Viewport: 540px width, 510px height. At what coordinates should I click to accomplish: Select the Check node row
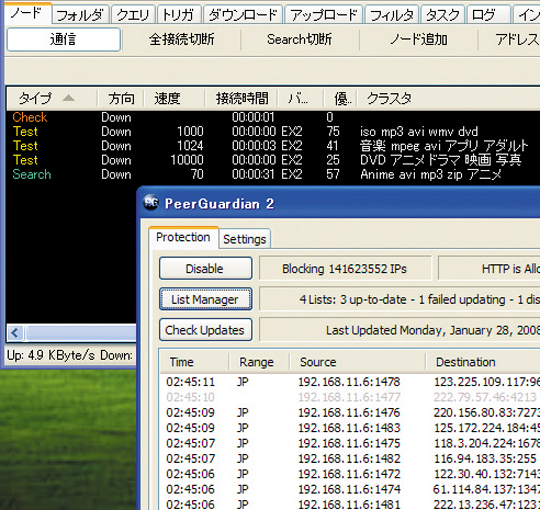(273, 117)
